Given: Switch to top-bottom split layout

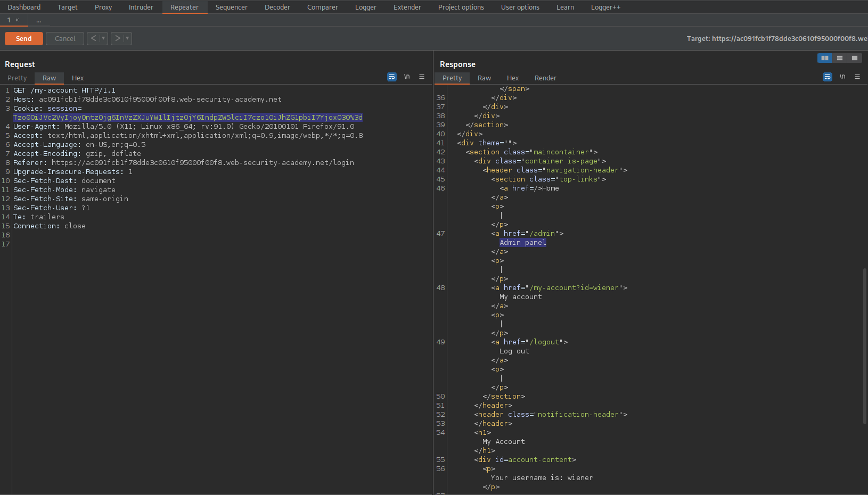Looking at the screenshot, I should click(x=840, y=58).
